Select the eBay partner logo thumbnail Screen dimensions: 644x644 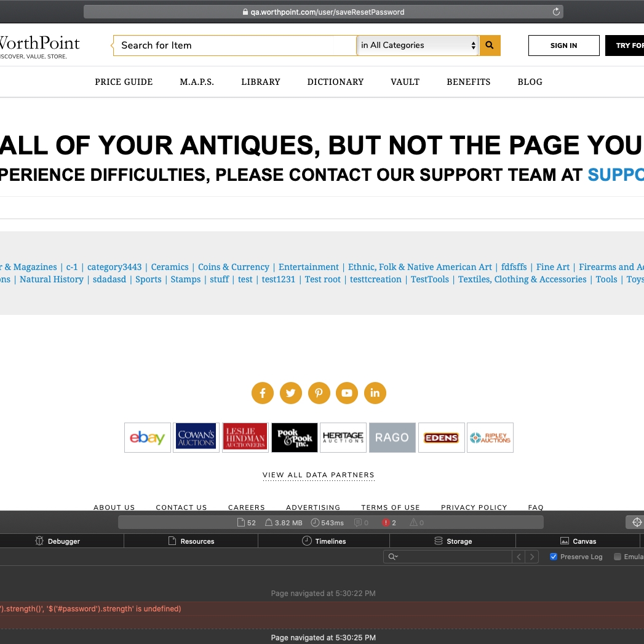(148, 437)
